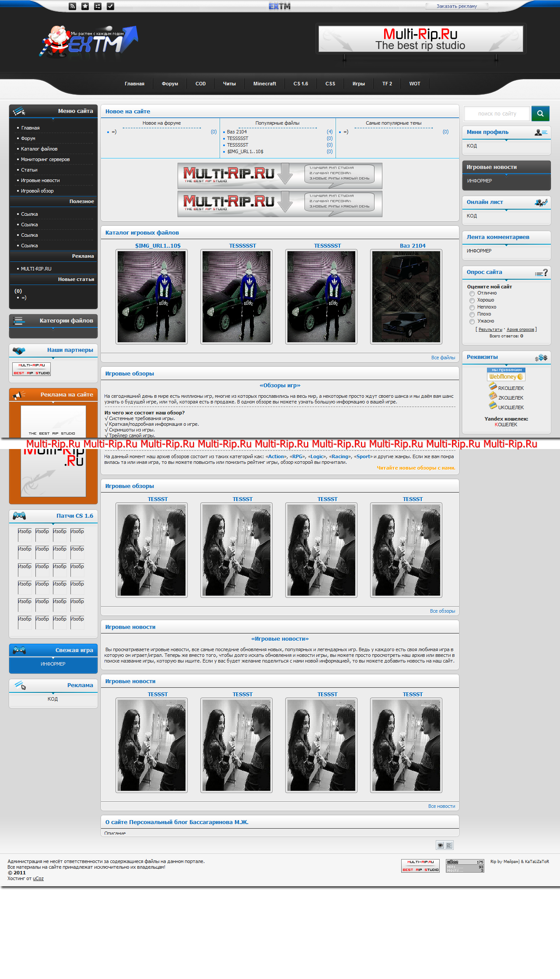The height and width of the screenshot is (979, 560).
Task: Open the 'Ваз 2104' file thumbnail
Action: pyautogui.click(x=406, y=296)
